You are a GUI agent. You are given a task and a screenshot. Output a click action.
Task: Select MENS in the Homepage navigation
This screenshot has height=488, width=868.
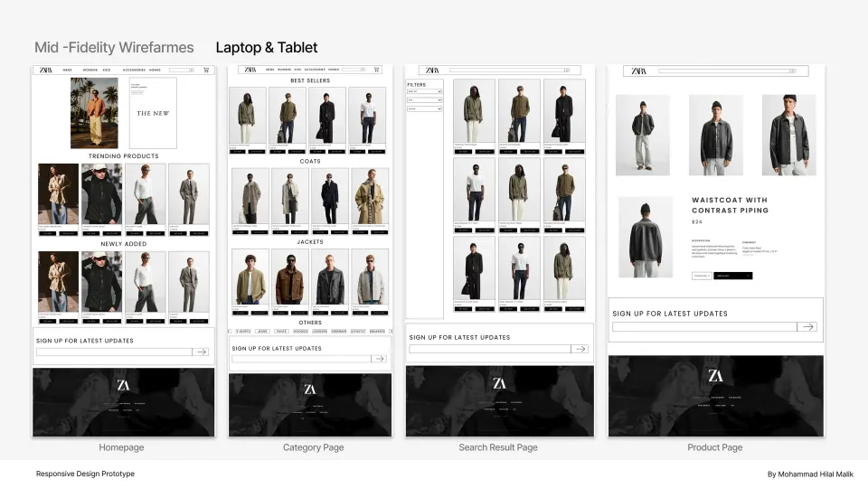tap(68, 70)
